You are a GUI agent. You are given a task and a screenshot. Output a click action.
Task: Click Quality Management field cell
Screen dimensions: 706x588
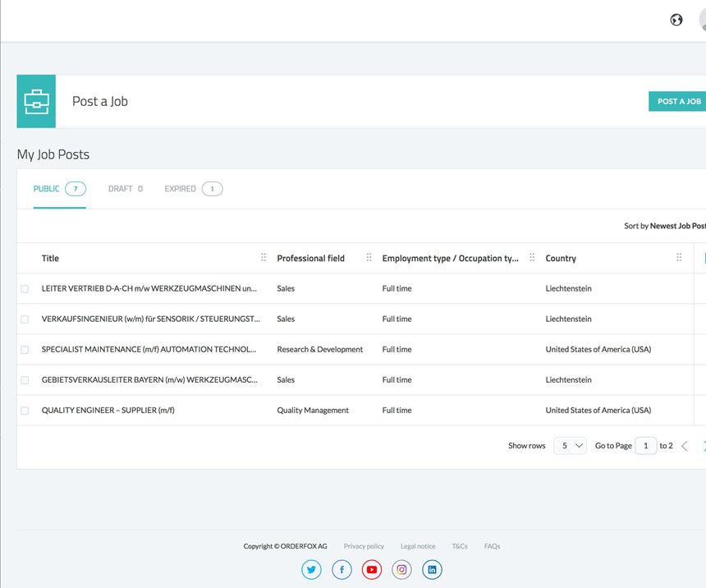coord(313,410)
